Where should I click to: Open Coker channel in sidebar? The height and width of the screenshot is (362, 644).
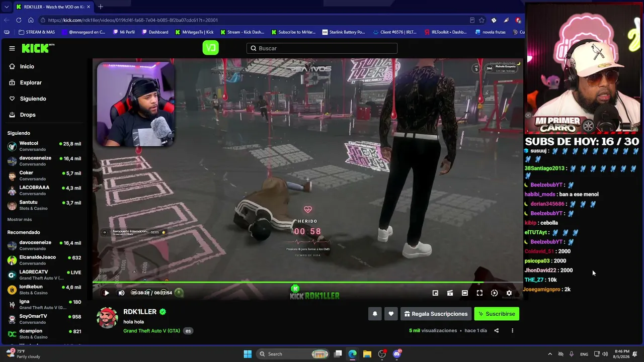point(44,175)
